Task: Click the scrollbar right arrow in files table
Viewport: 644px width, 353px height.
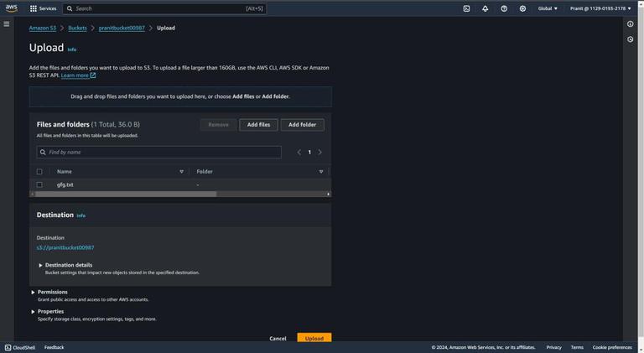Action: click(328, 194)
